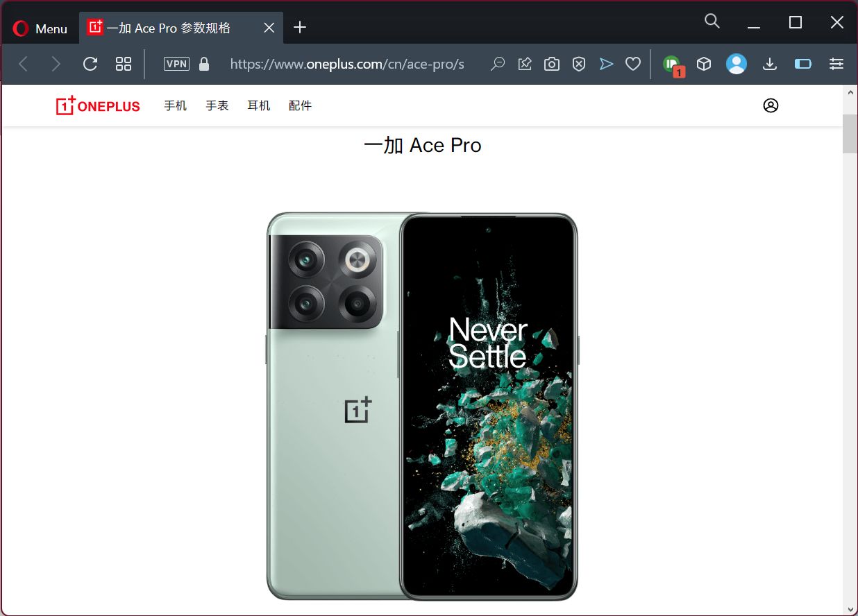This screenshot has height=616, width=858.
Task: Add page to bookmarks heart
Action: (x=633, y=64)
